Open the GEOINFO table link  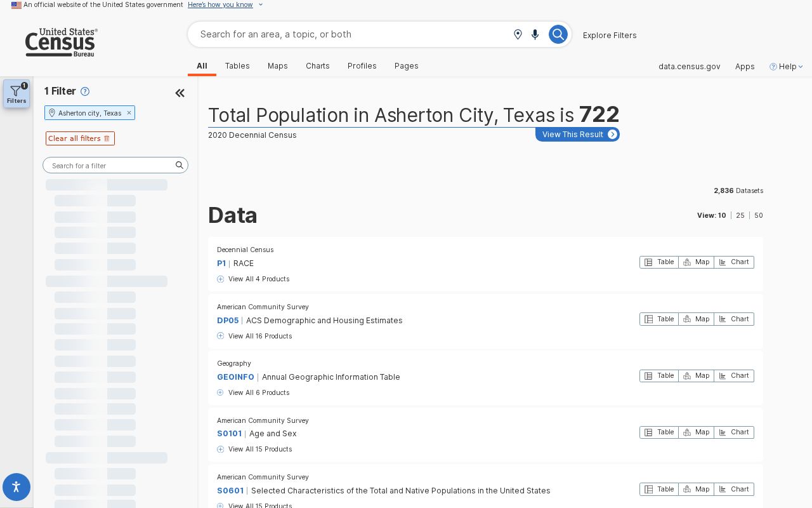(x=235, y=377)
